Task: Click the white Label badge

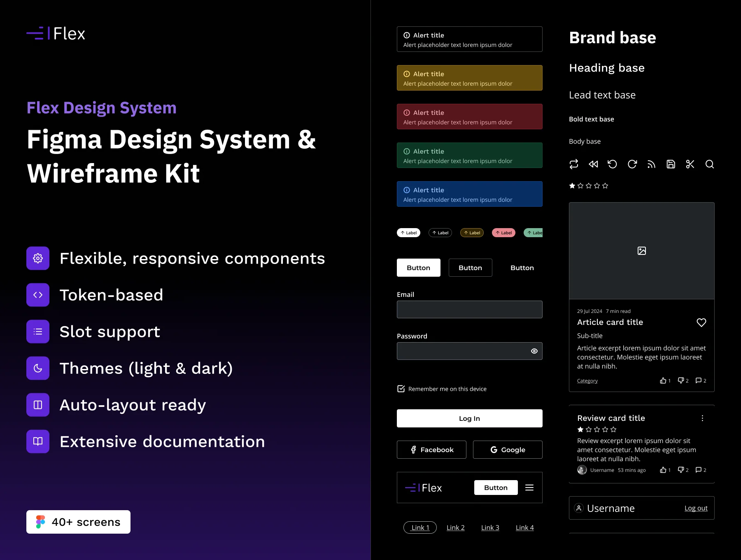Action: [409, 233]
